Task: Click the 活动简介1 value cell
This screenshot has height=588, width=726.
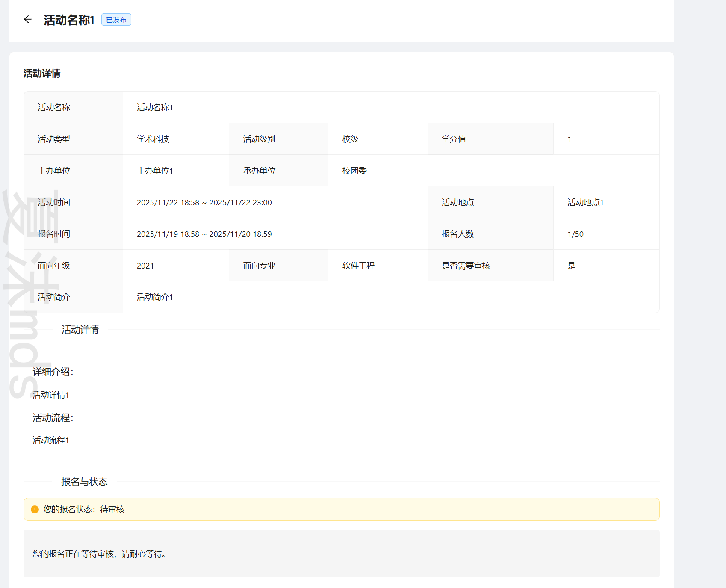Action: [x=391, y=297]
